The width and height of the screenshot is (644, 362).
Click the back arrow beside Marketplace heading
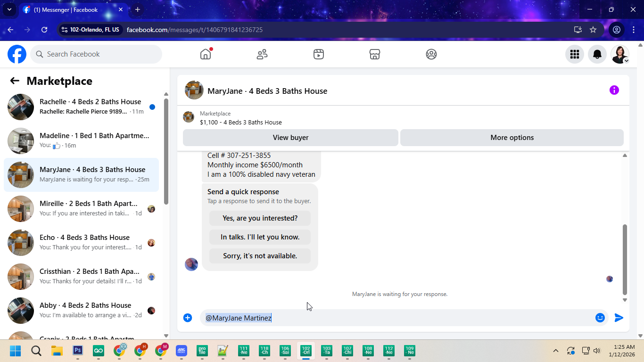[x=15, y=81]
